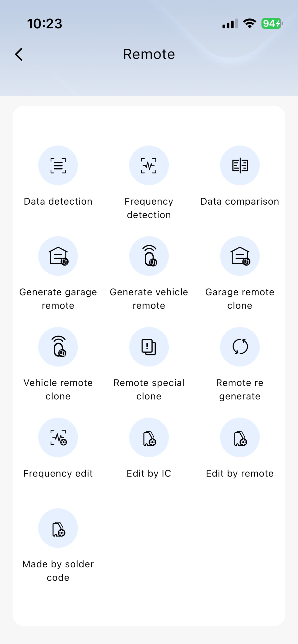The image size is (298, 644).
Task: Tap the Frequency detection waveform icon
Action: coord(149,166)
